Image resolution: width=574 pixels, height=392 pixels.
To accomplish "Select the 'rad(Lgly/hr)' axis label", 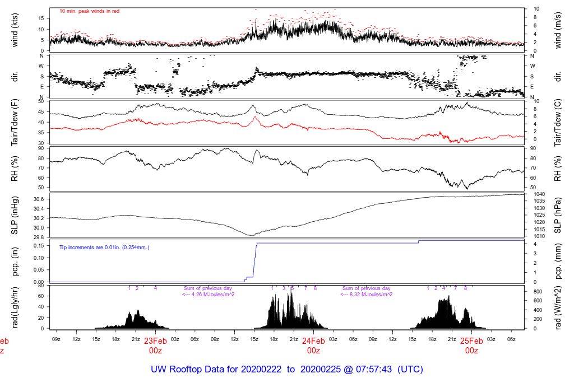I will (15, 307).
